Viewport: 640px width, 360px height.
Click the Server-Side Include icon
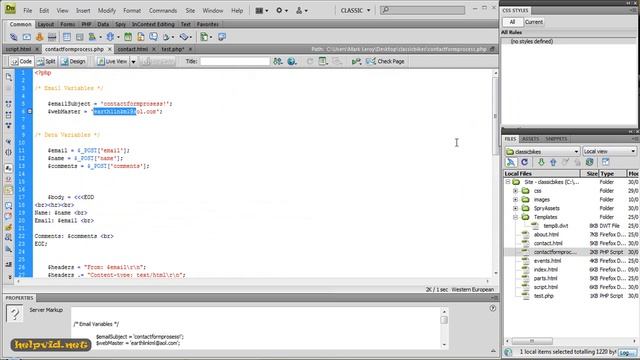[140, 37]
